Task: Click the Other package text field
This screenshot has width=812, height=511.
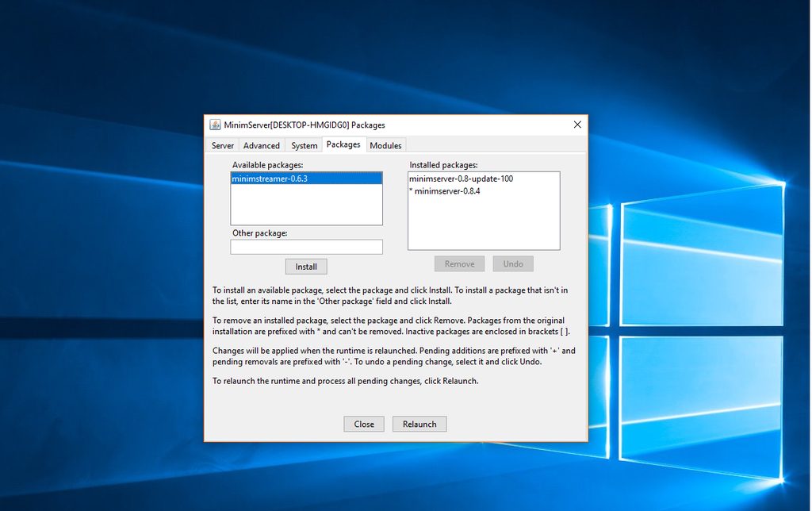Action: [x=306, y=247]
